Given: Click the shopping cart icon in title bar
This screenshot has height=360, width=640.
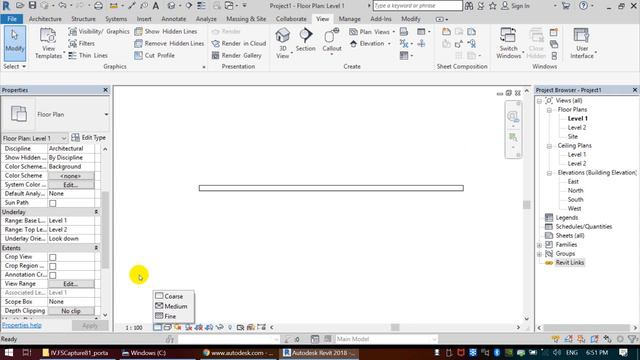Looking at the screenshot, I should (x=566, y=6).
